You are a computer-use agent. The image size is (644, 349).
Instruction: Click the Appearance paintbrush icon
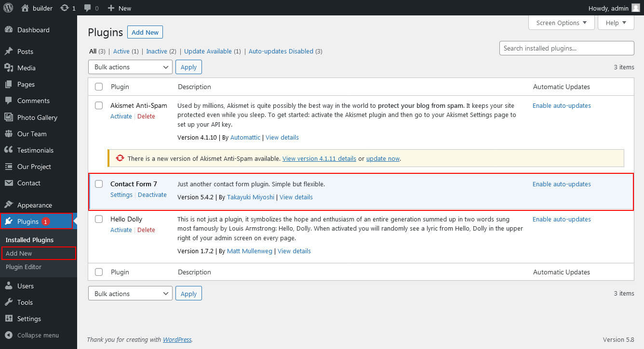pos(8,205)
